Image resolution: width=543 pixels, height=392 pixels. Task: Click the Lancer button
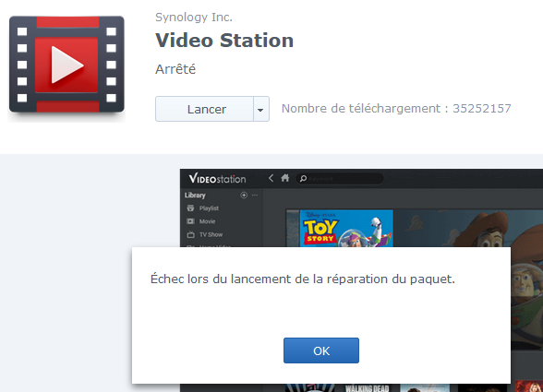[x=205, y=109]
